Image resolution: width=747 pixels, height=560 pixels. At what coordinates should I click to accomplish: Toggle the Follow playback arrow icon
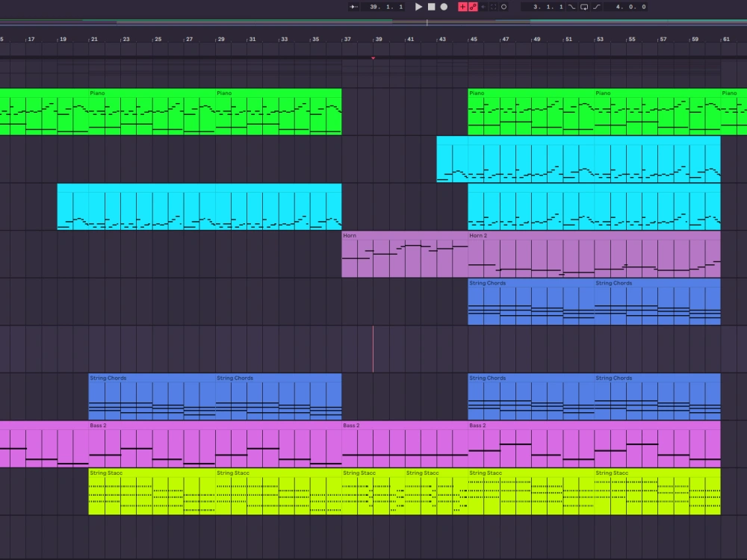pyautogui.click(x=353, y=7)
